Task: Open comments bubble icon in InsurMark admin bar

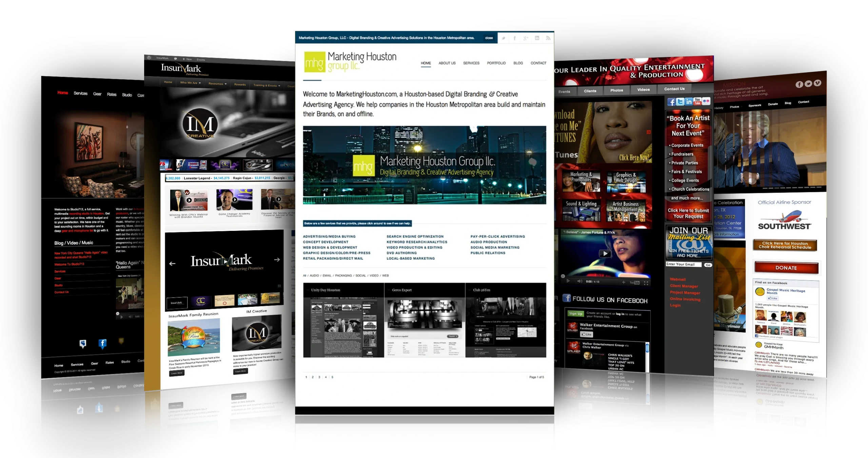Action: pyautogui.click(x=175, y=58)
